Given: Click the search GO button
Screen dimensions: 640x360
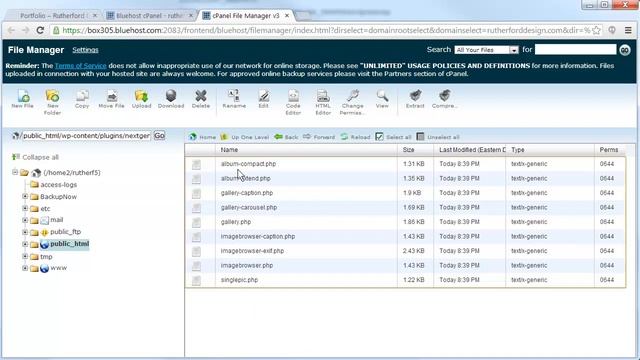Looking at the screenshot, I should tap(624, 50).
